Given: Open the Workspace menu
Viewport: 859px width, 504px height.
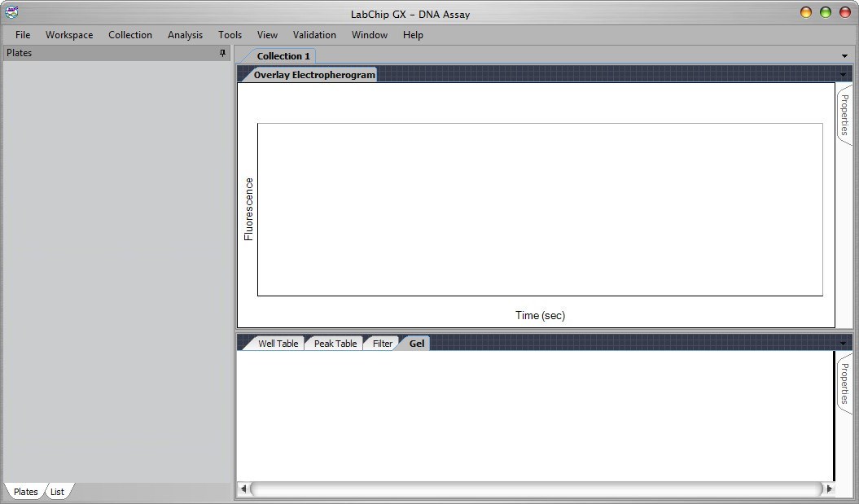Looking at the screenshot, I should pos(69,34).
